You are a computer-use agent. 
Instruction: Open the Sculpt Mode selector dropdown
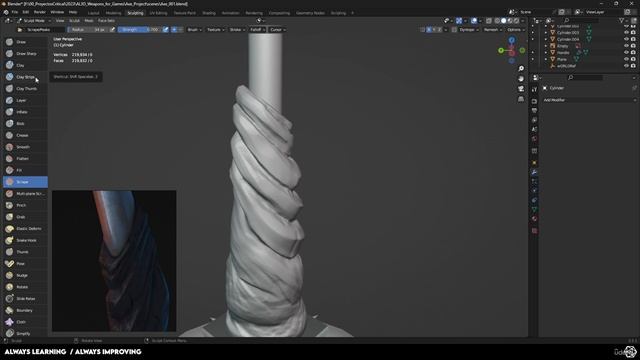tap(34, 20)
